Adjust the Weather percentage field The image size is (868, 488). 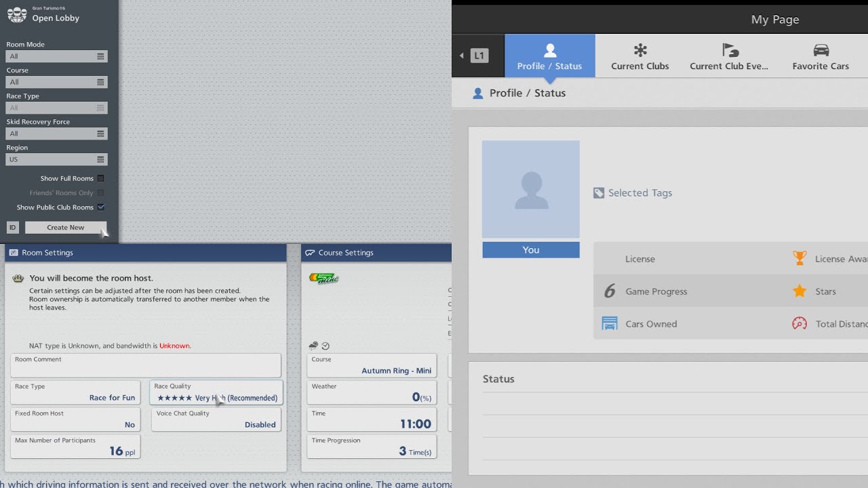372,392
